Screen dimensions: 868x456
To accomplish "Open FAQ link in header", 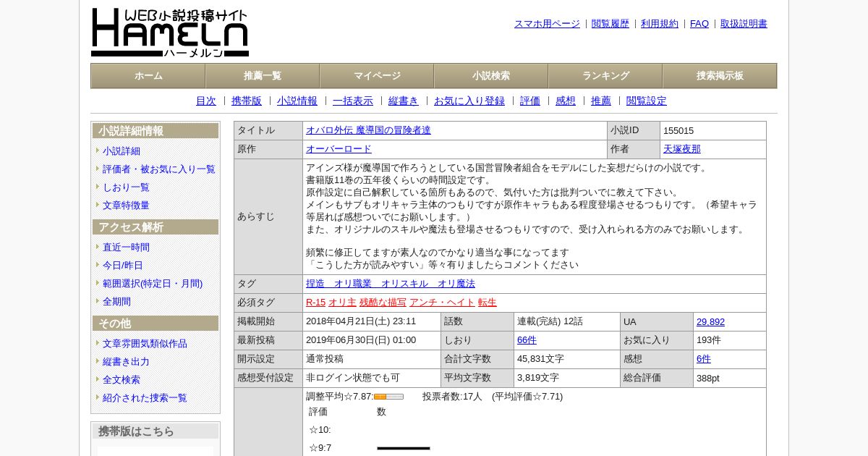I will point(699,24).
